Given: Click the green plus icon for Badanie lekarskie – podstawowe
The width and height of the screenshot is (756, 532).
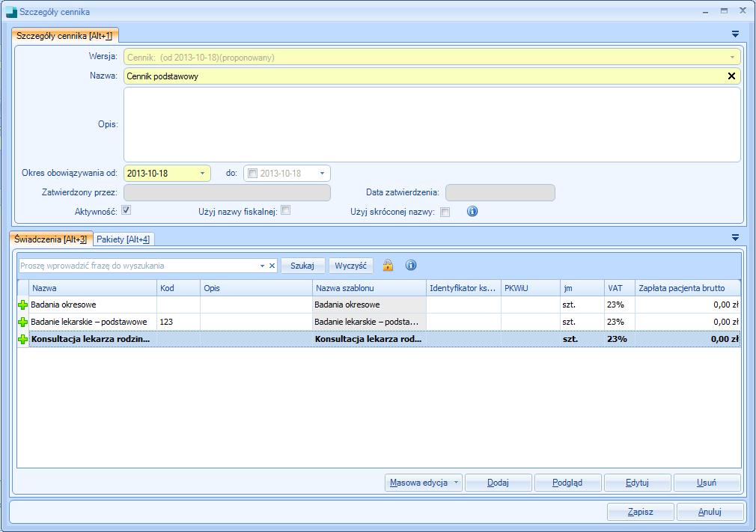Looking at the screenshot, I should [x=22, y=322].
